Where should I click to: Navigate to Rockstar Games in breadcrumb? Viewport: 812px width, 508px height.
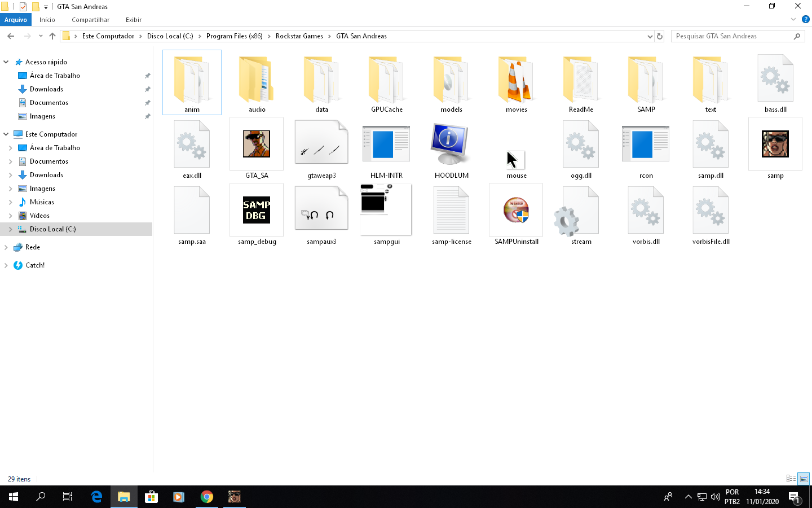click(x=299, y=36)
